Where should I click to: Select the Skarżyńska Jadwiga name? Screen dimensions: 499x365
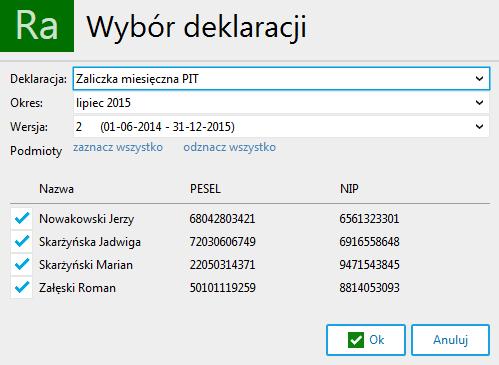tap(90, 242)
